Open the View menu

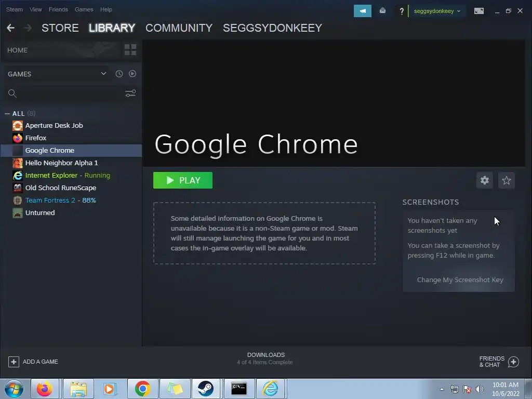click(x=36, y=9)
